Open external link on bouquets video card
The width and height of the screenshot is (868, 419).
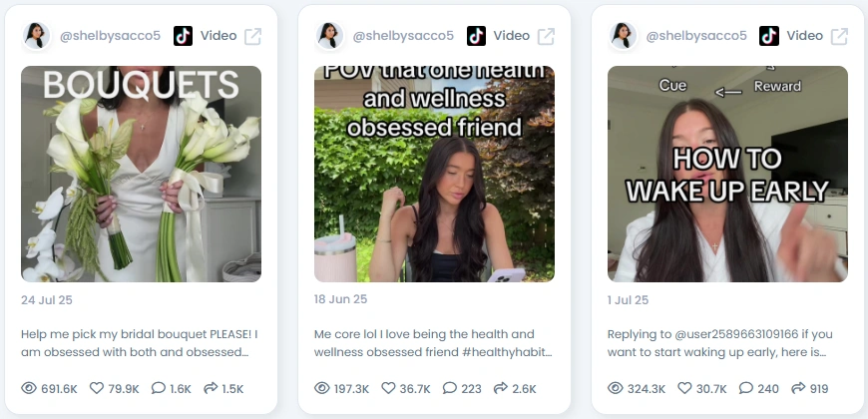[253, 36]
